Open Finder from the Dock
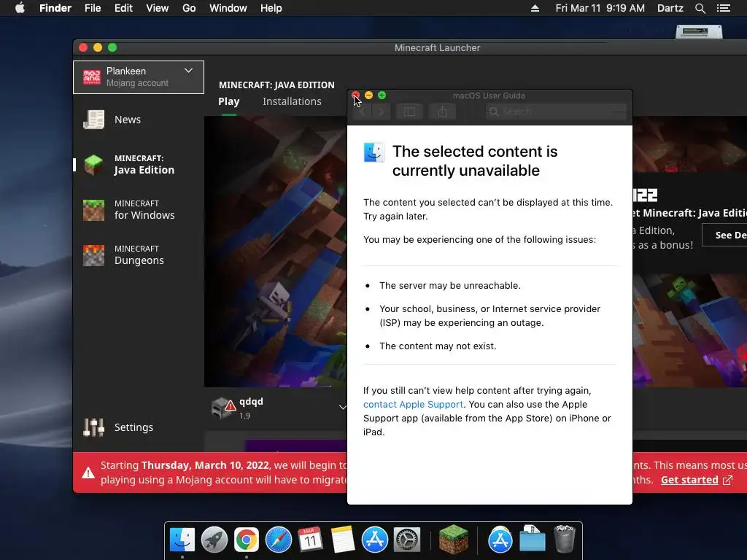 (x=182, y=540)
